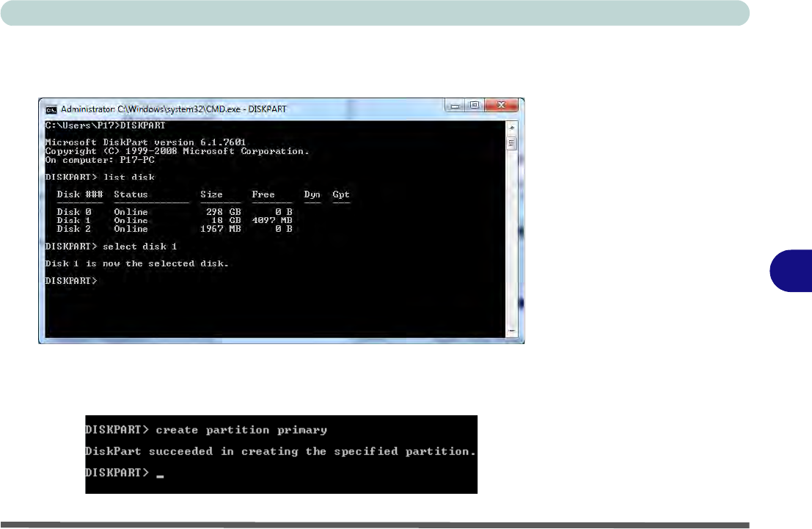Screen dimensions: 812x529
Task: Click the console vertical scrollbar thumb
Action: click(x=512, y=142)
